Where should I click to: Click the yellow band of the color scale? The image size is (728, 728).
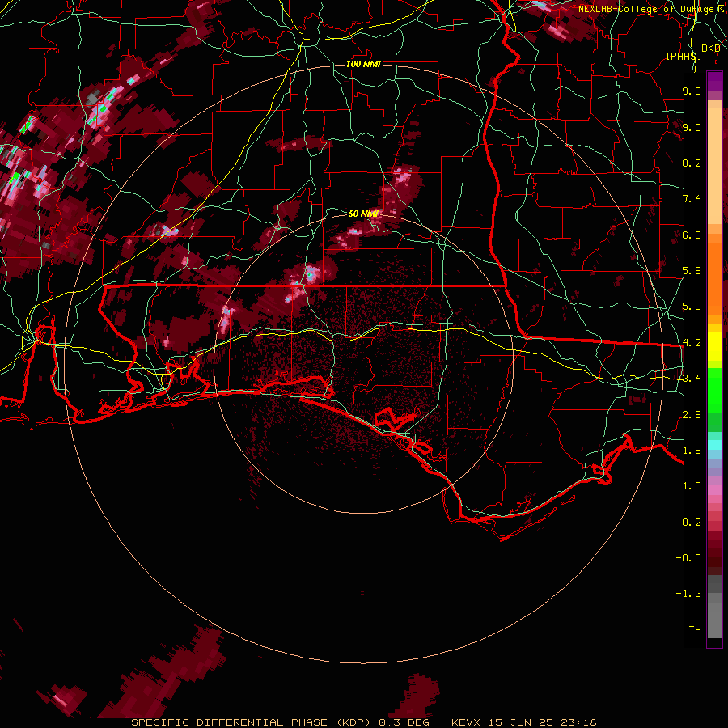[x=714, y=346]
